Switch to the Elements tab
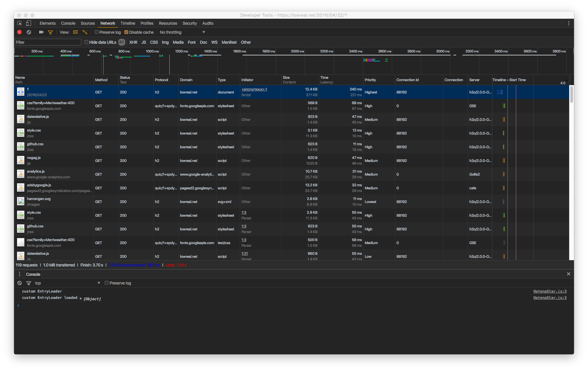This screenshot has width=588, height=371. click(x=47, y=23)
